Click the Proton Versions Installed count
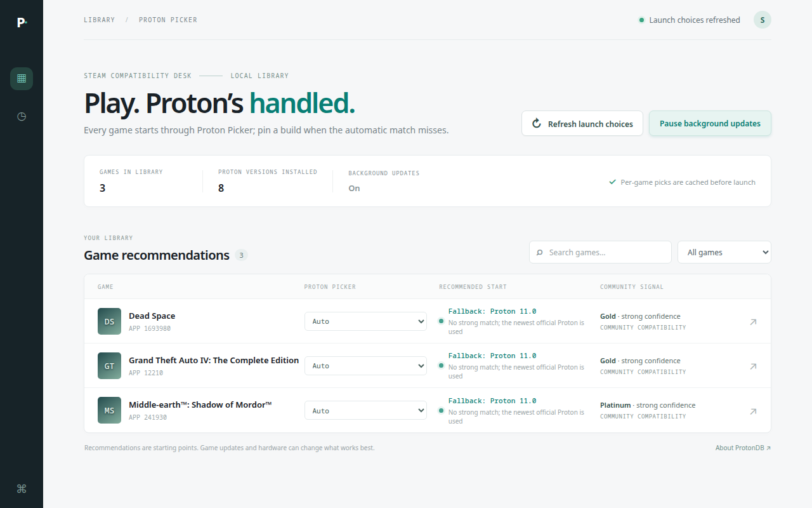The image size is (812, 508). tap(221, 188)
